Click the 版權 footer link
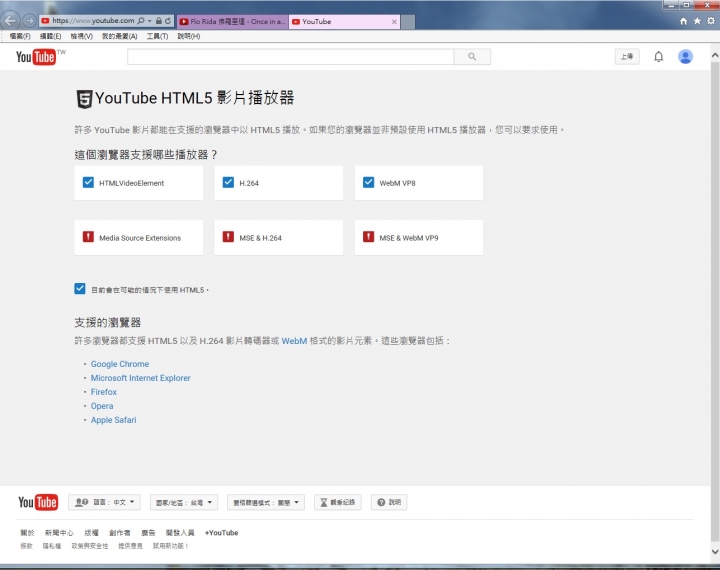 click(x=91, y=533)
